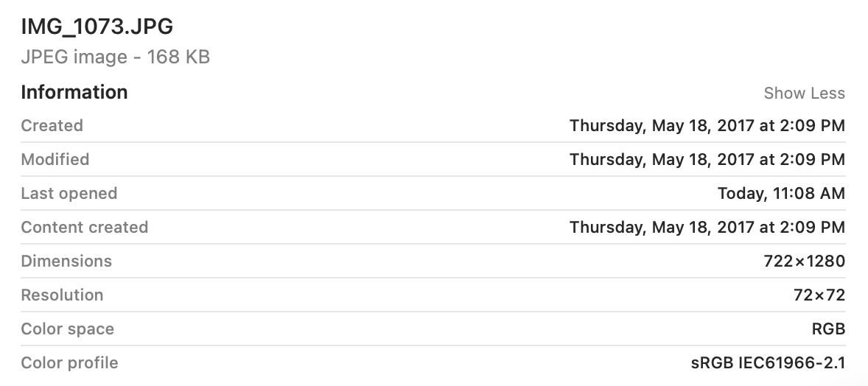
Task: Select the Color space label
Action: (68, 329)
